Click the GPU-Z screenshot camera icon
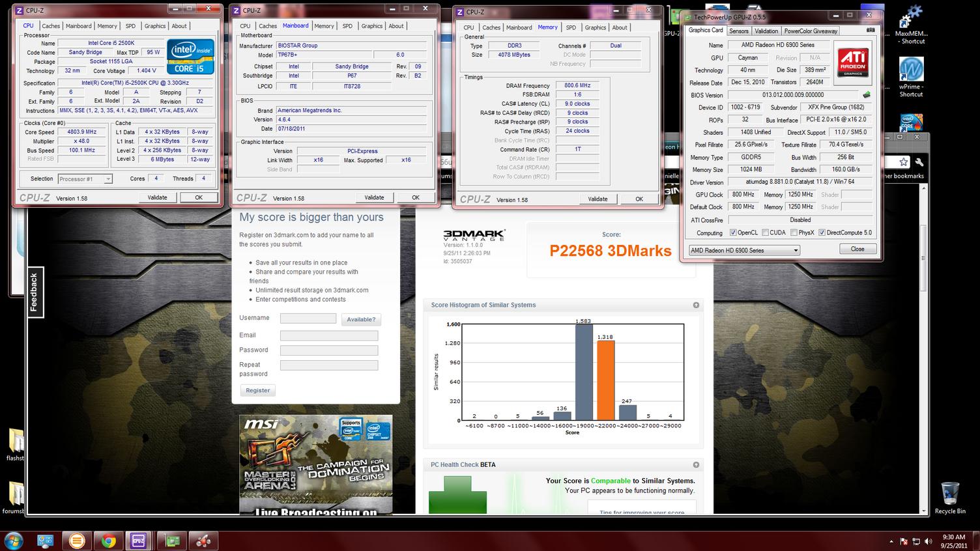The width and height of the screenshot is (980, 551). [x=871, y=31]
